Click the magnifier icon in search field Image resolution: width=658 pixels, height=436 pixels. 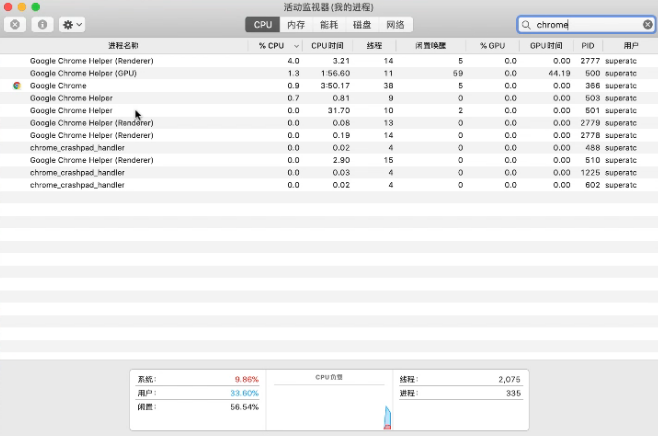[x=526, y=25]
